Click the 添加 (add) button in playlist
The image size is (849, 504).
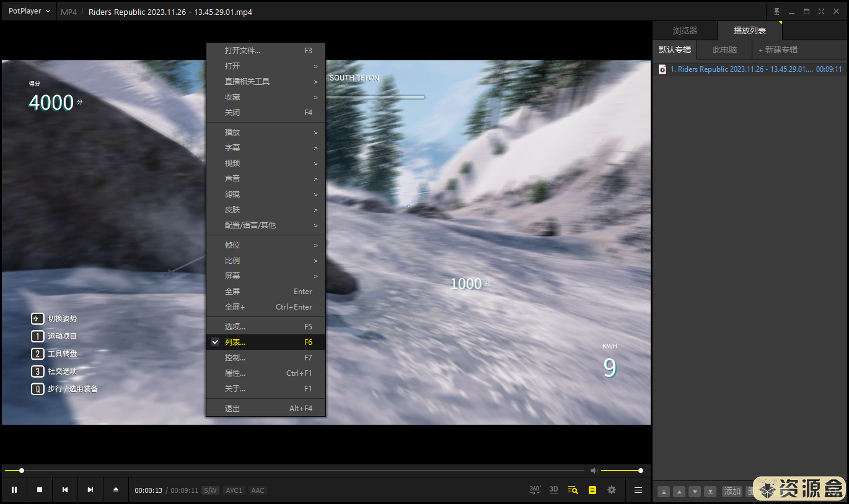click(732, 492)
